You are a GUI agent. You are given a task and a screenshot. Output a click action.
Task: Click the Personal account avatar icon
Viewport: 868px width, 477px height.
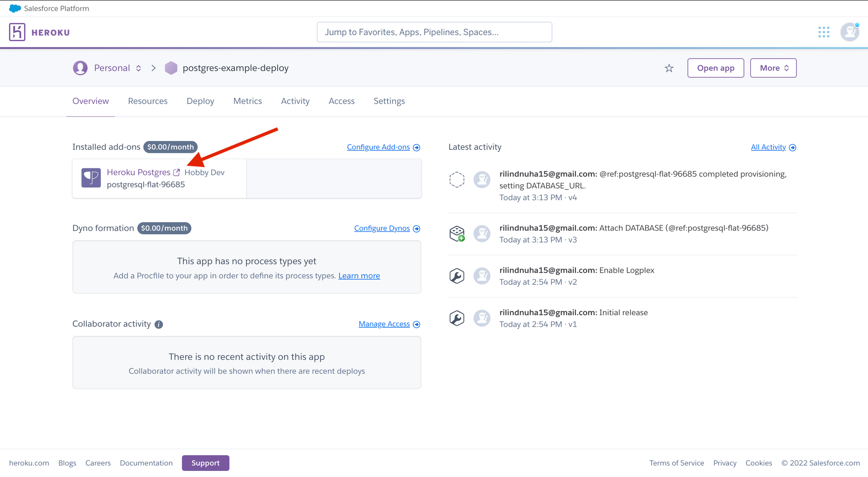[80, 68]
